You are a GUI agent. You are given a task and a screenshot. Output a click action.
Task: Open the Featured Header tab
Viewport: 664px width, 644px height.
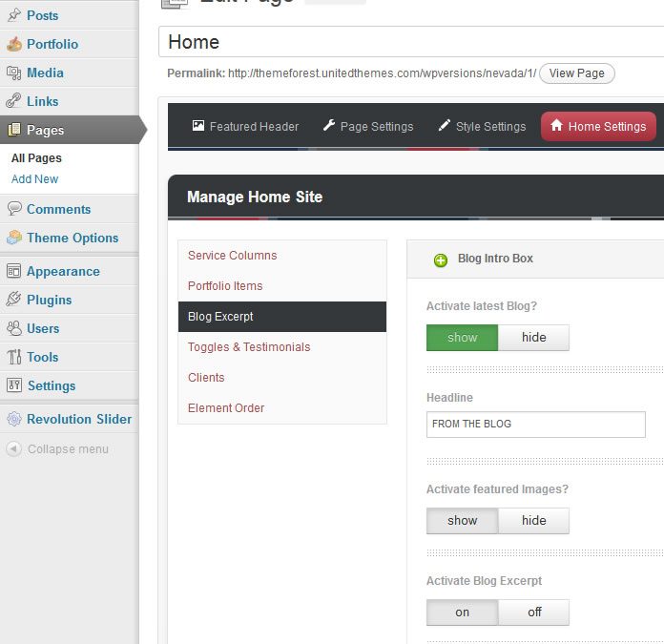(x=245, y=126)
